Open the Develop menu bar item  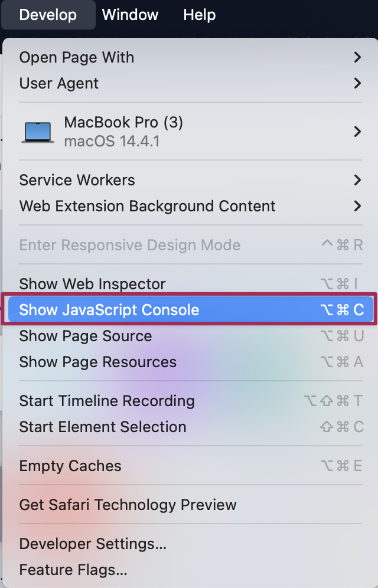click(x=48, y=15)
